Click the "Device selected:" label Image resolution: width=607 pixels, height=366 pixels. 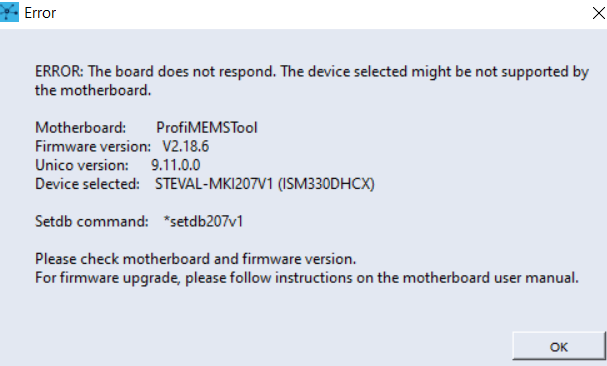pyautogui.click(x=87, y=184)
